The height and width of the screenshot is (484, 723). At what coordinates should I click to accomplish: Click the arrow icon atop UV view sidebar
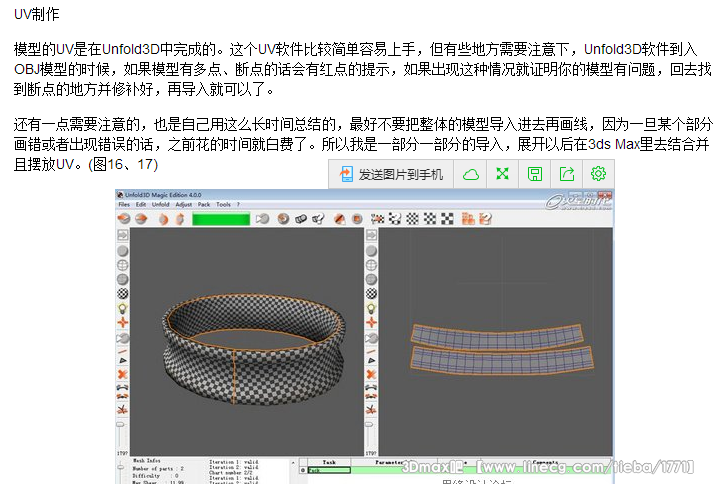pyautogui.click(x=371, y=235)
